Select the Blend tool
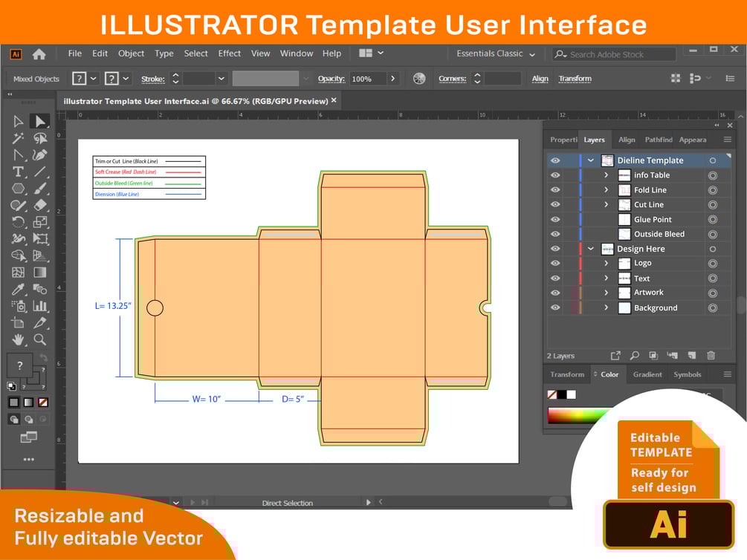Viewport: 747px width, 560px height. [x=40, y=289]
